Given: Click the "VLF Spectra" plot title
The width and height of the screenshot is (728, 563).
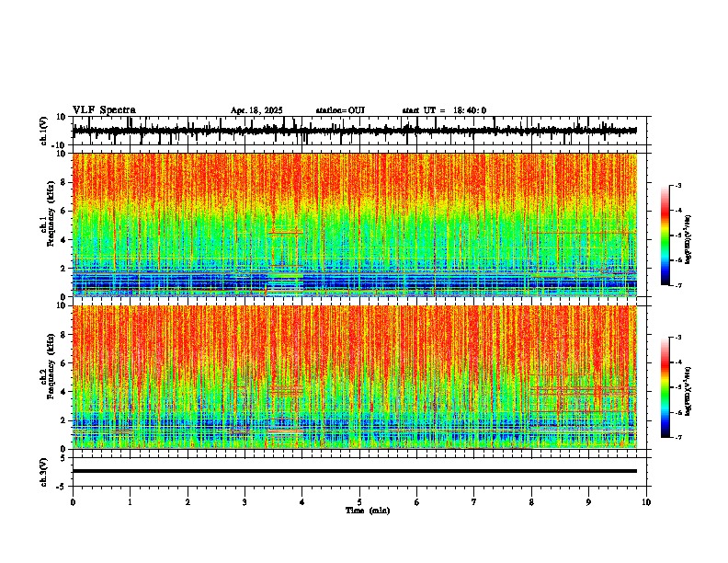Looking at the screenshot, I should [x=104, y=110].
